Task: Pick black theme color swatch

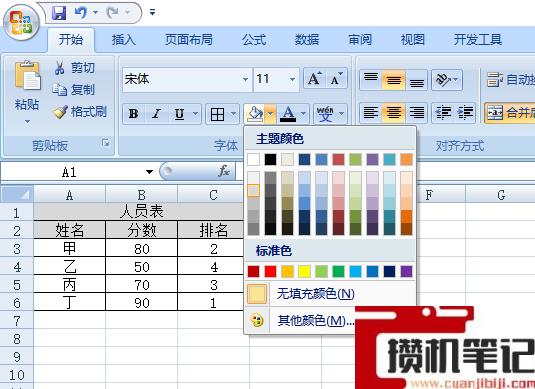Action: click(271, 159)
